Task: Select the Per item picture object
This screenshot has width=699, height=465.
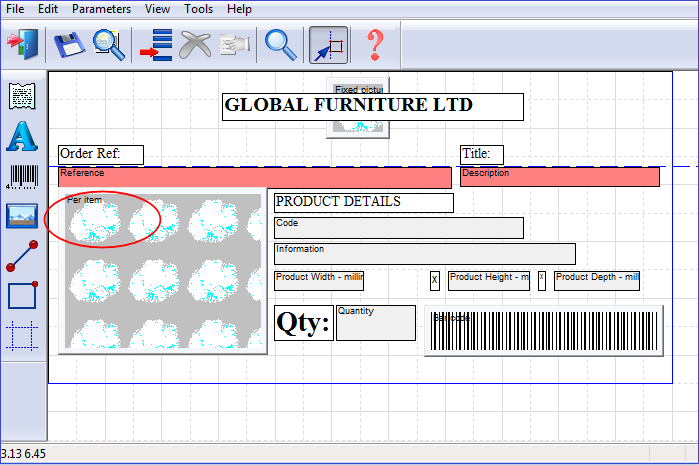Action: pos(163,271)
